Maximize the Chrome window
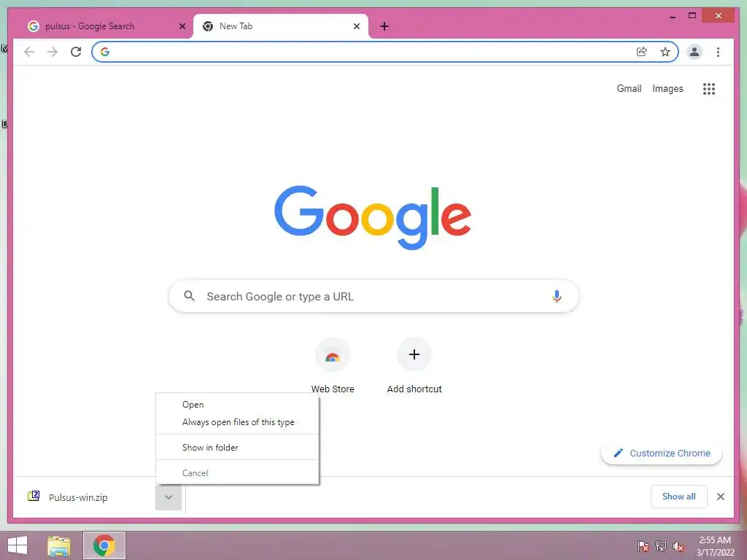The height and width of the screenshot is (560, 747). point(692,16)
